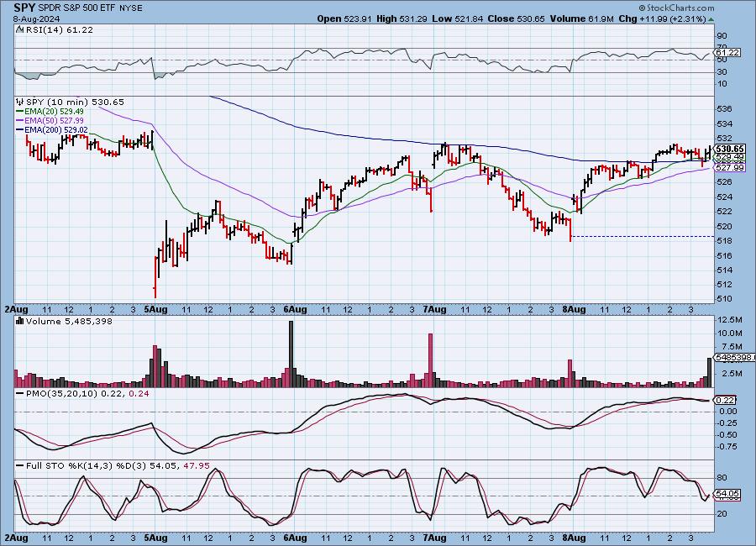This screenshot has width=756, height=546.
Task: Click the 90 label on the RSI axis
Action: [x=722, y=36]
